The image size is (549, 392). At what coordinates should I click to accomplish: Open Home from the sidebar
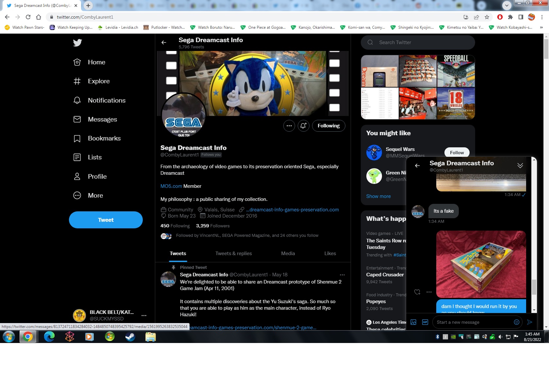coord(89,62)
